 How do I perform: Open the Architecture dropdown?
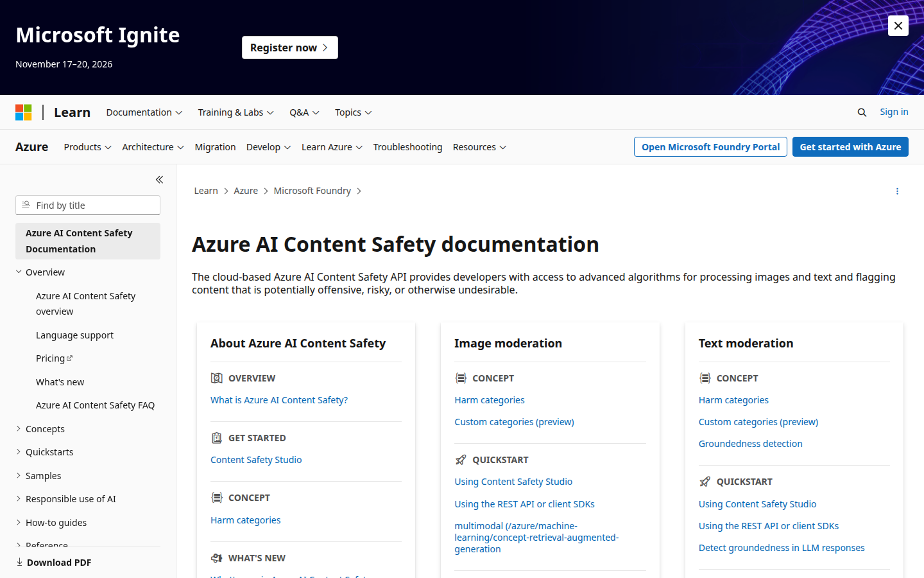[x=153, y=147]
